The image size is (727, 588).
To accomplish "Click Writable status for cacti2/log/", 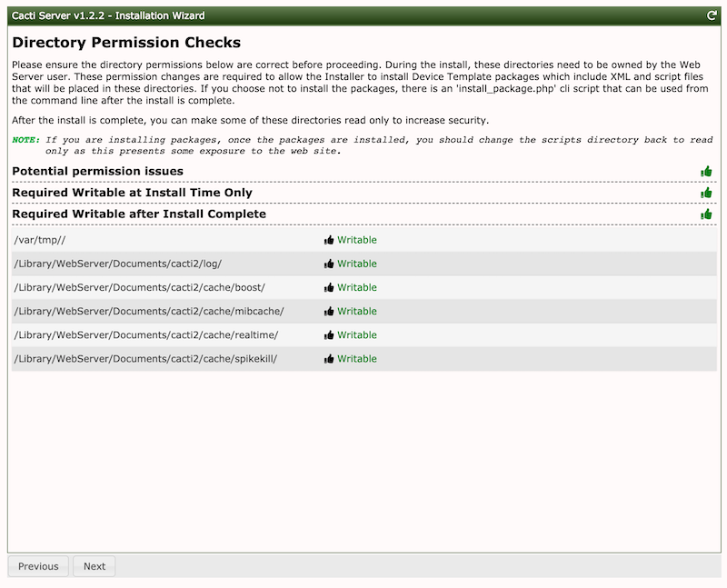I will [357, 264].
